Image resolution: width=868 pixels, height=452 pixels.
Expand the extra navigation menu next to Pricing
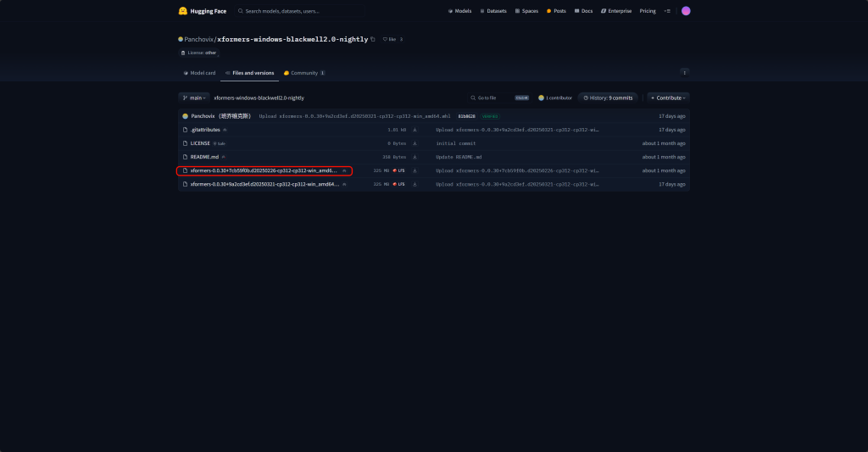[x=667, y=11]
